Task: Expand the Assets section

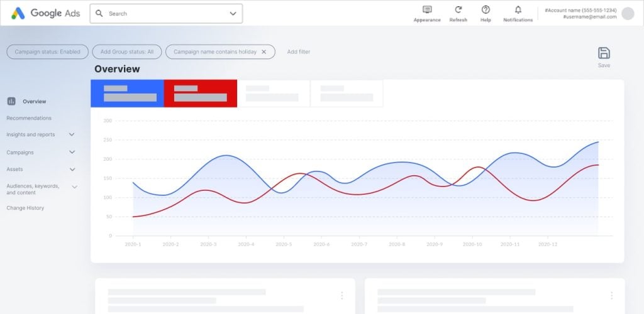Action: pyautogui.click(x=72, y=170)
